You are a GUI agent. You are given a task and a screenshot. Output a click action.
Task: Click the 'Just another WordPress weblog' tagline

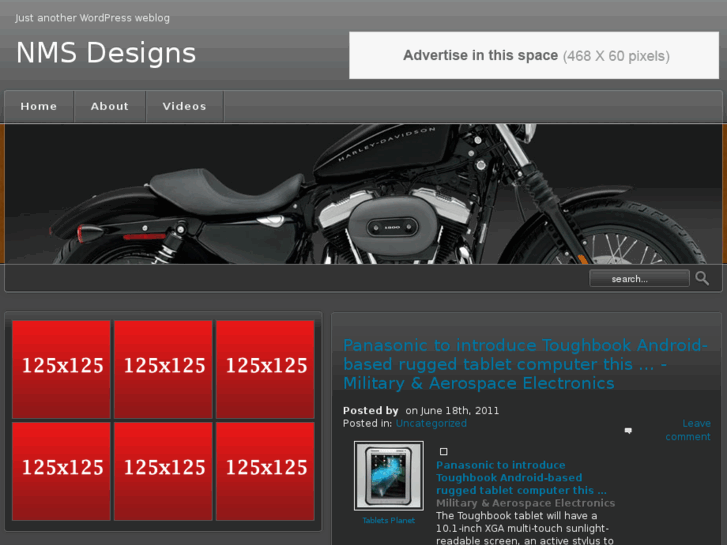[92, 18]
